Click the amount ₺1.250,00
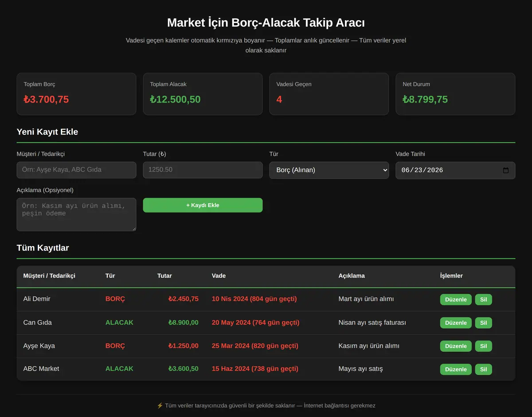 [183, 346]
